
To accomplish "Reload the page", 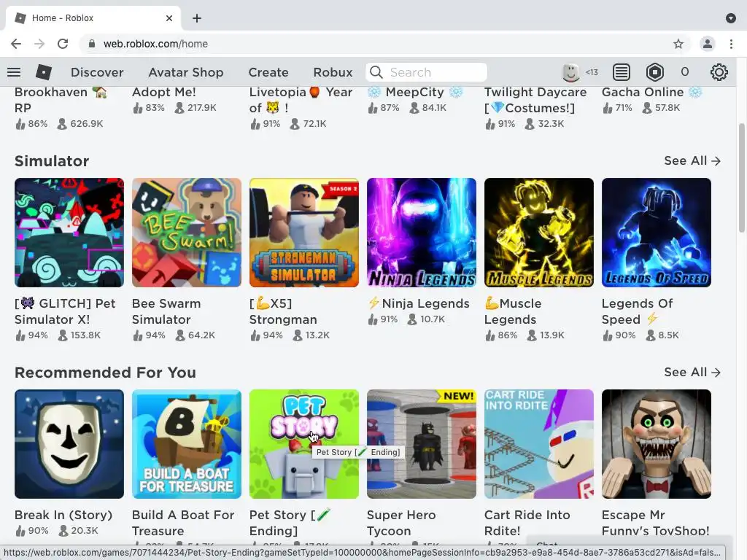I will point(63,44).
